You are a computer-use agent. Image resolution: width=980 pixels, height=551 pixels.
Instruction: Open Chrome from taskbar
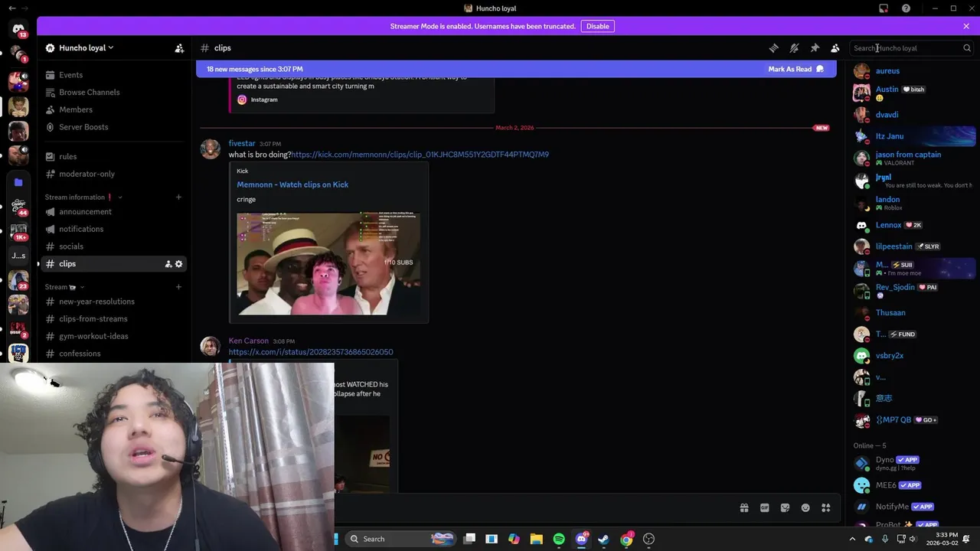(x=626, y=539)
